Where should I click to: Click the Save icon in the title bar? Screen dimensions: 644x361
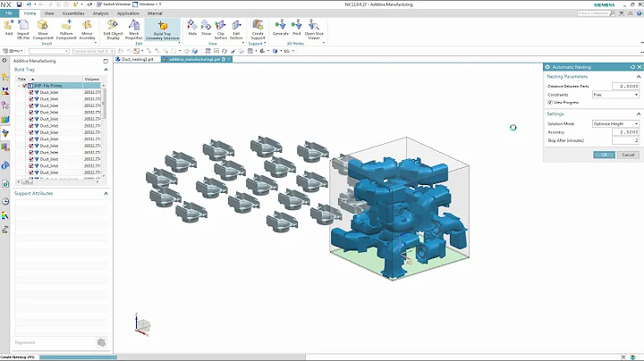point(19,4)
